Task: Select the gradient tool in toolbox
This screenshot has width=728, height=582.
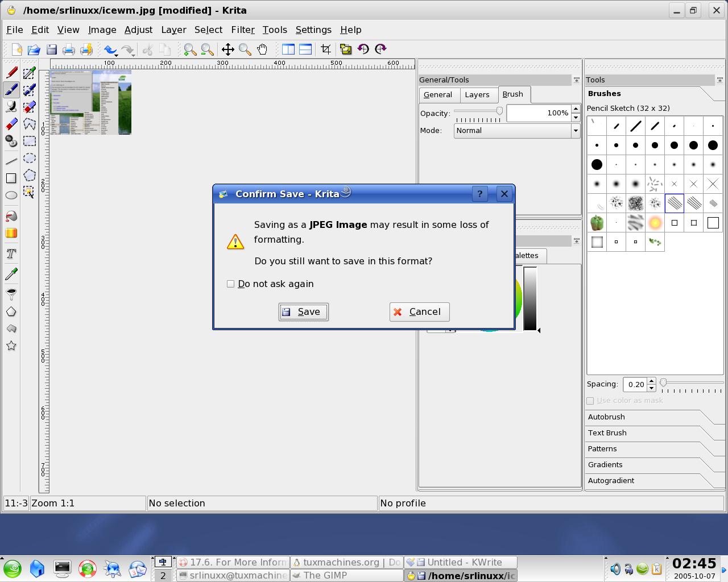Action: 11,233
